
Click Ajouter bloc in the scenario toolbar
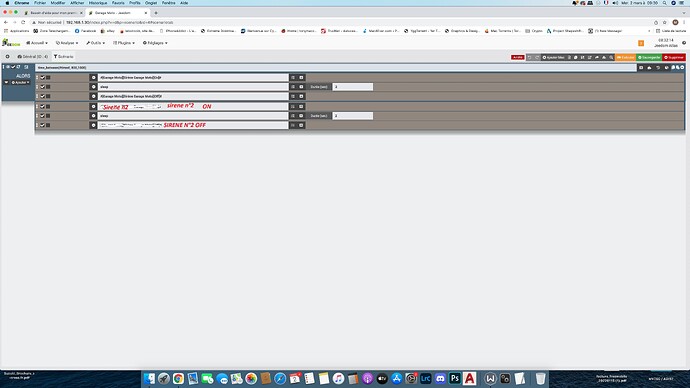click(x=554, y=57)
